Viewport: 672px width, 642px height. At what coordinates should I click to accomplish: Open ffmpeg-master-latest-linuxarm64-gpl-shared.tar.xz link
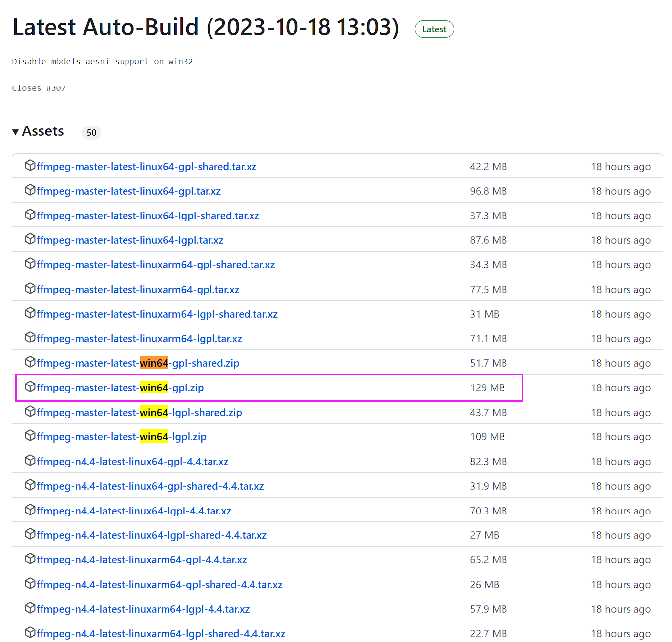(x=156, y=265)
